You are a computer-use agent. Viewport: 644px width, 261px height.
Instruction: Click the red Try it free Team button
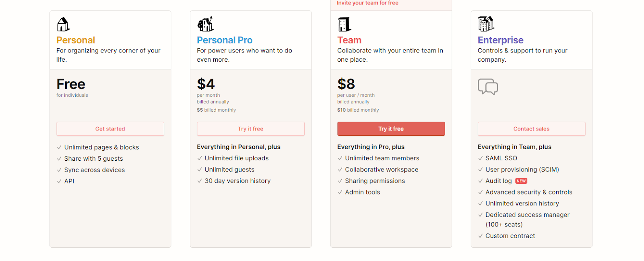tap(391, 129)
